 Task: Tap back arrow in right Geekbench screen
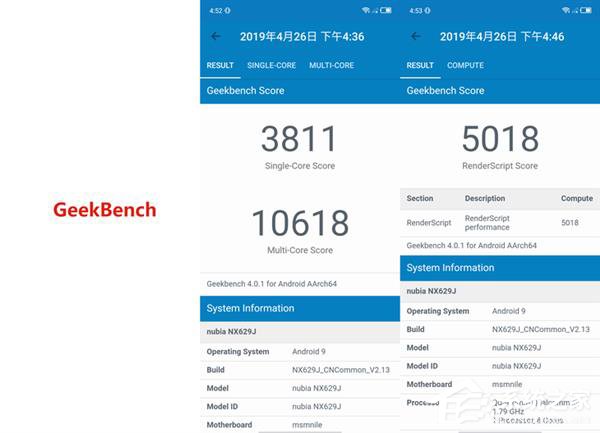tap(416, 36)
